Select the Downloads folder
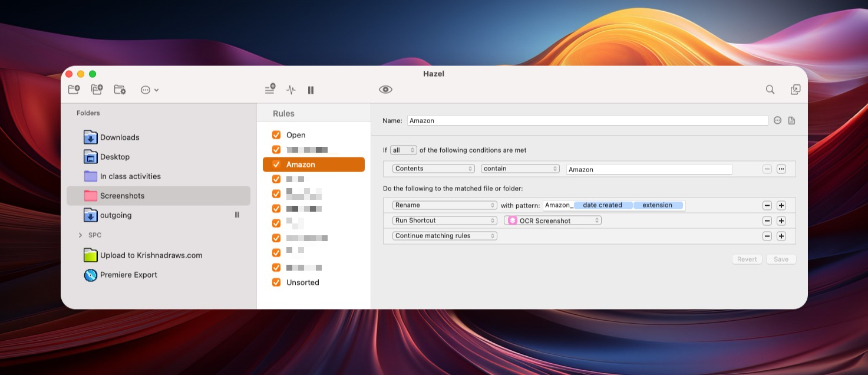This screenshot has height=375, width=868. coord(120,137)
